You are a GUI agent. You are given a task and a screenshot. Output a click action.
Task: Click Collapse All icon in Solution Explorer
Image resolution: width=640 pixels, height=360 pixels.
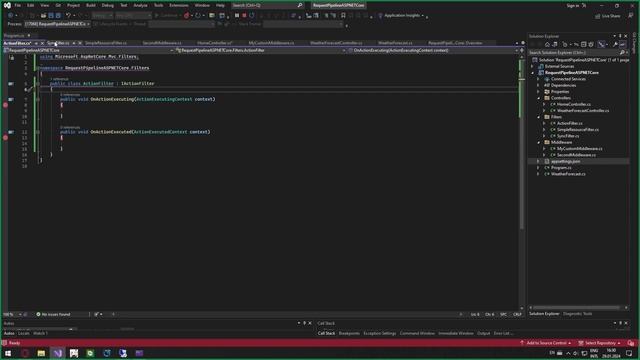tap(584, 44)
